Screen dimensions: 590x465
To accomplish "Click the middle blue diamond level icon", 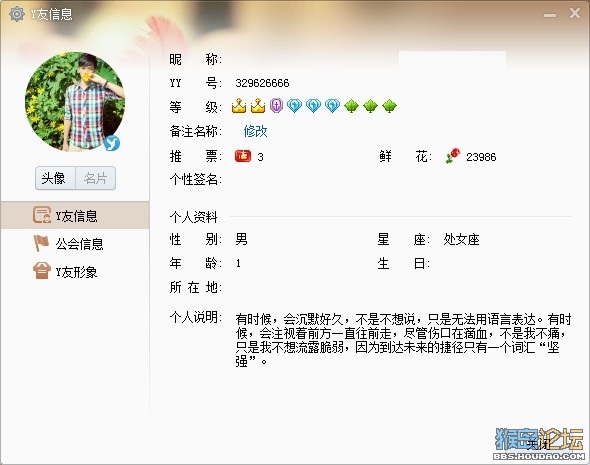I will coord(313,106).
